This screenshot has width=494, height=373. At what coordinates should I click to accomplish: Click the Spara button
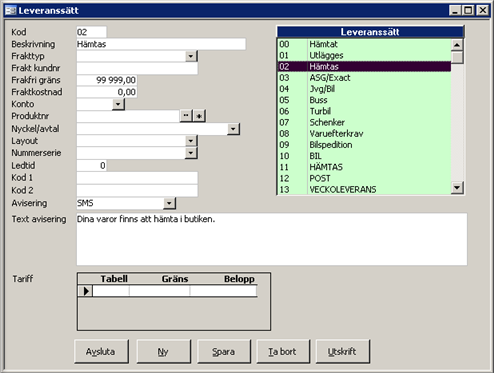click(224, 351)
